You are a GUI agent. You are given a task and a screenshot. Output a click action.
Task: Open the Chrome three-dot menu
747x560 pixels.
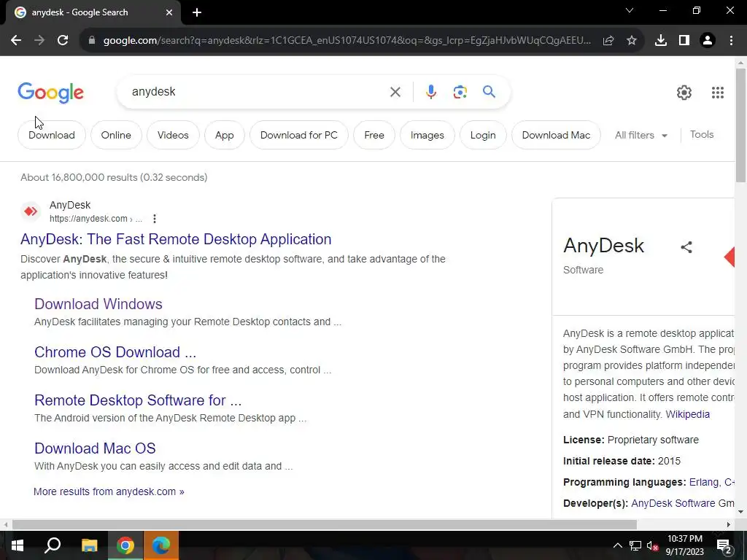(731, 41)
